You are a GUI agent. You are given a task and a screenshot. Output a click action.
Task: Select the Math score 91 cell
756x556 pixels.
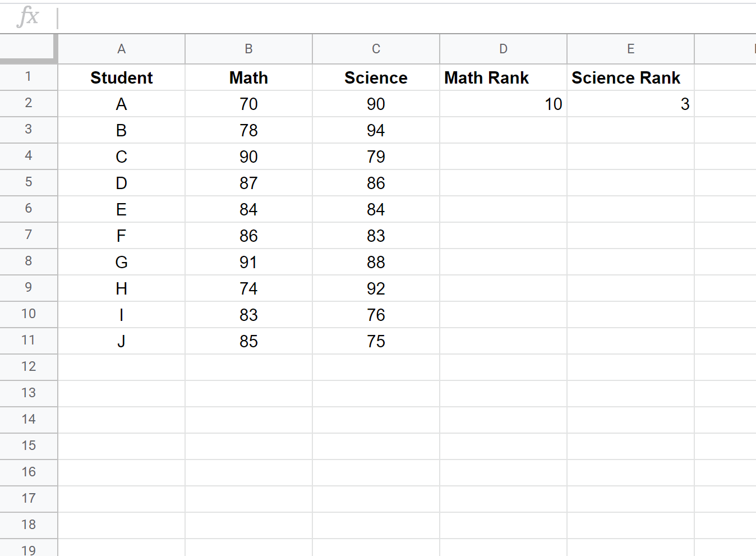tap(249, 262)
